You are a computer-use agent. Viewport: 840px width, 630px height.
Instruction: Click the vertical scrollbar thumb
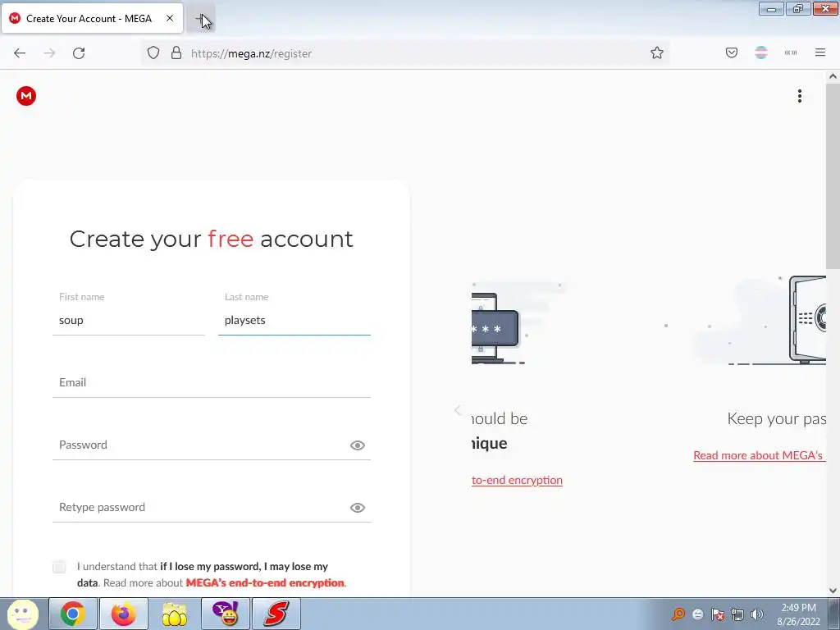click(833, 176)
